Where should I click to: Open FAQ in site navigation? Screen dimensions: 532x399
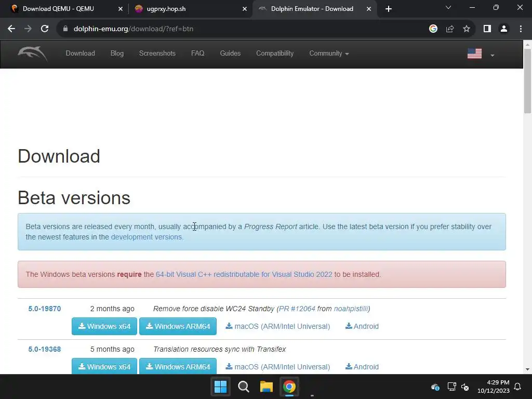197,54
